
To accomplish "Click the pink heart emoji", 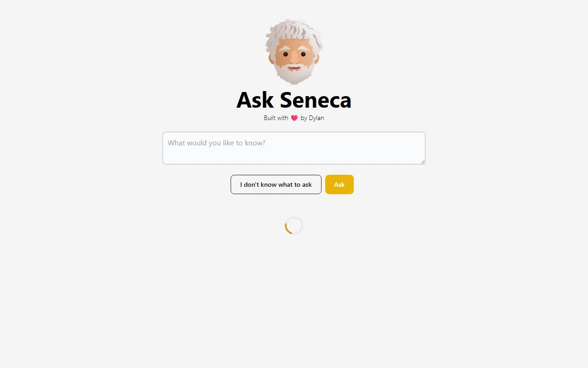I will [x=294, y=118].
